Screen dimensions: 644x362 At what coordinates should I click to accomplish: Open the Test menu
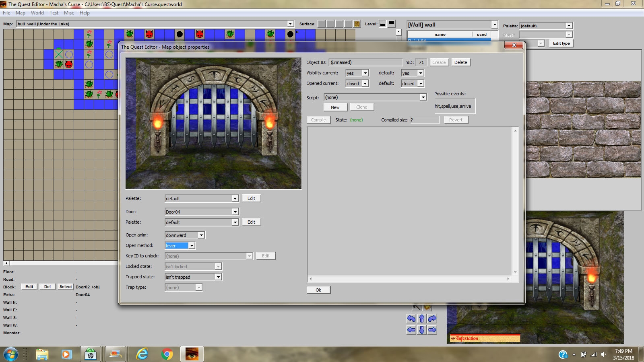[x=54, y=13]
